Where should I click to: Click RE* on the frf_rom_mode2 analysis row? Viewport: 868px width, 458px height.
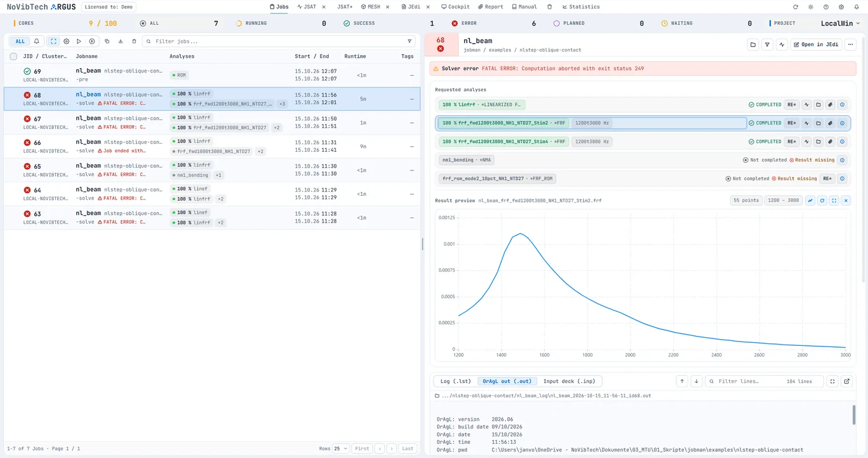(827, 178)
